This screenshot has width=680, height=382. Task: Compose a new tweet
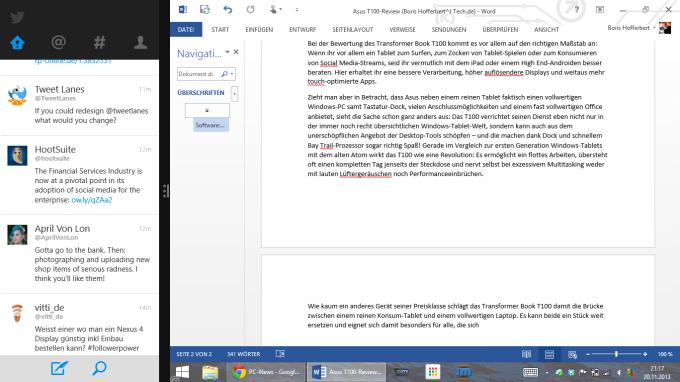(x=59, y=368)
